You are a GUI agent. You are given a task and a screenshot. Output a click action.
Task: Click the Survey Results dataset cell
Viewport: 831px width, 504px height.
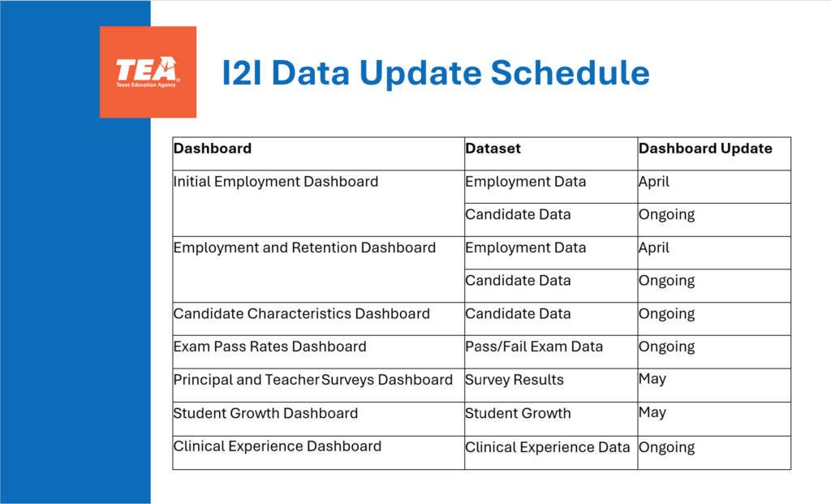[x=515, y=380]
